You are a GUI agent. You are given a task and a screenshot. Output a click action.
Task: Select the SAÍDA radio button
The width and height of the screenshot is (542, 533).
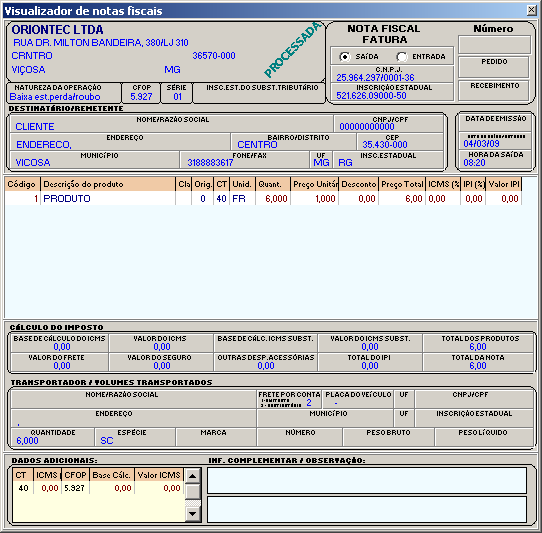(345, 56)
